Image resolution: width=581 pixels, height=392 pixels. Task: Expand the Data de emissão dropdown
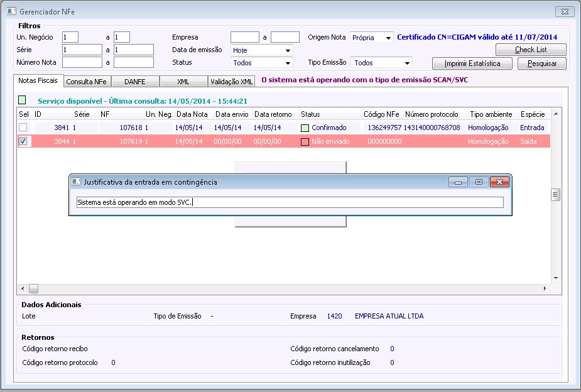click(288, 50)
